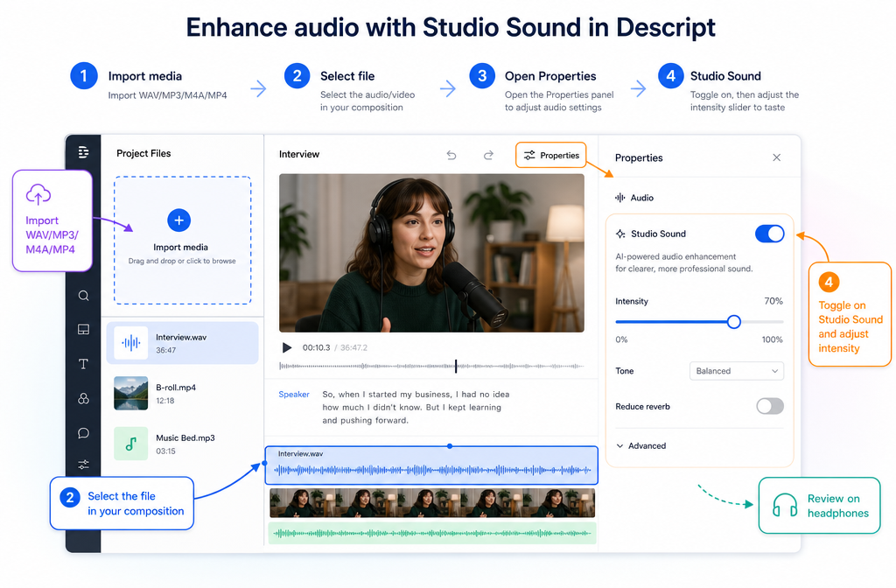The image size is (896, 588).
Task: Play the interview video
Action: pyautogui.click(x=287, y=347)
